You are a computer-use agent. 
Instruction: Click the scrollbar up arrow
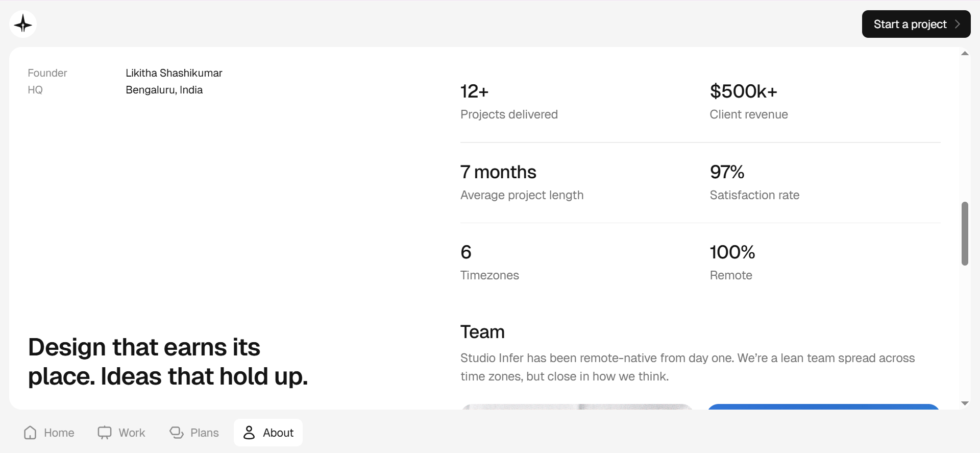click(x=965, y=53)
